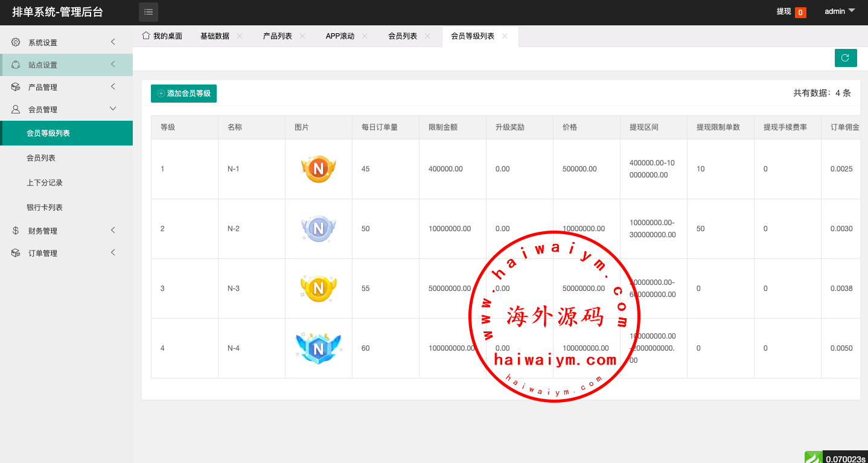The height and width of the screenshot is (463, 868).
Task: Click the 财务管理 dollar icon
Action: click(x=16, y=231)
